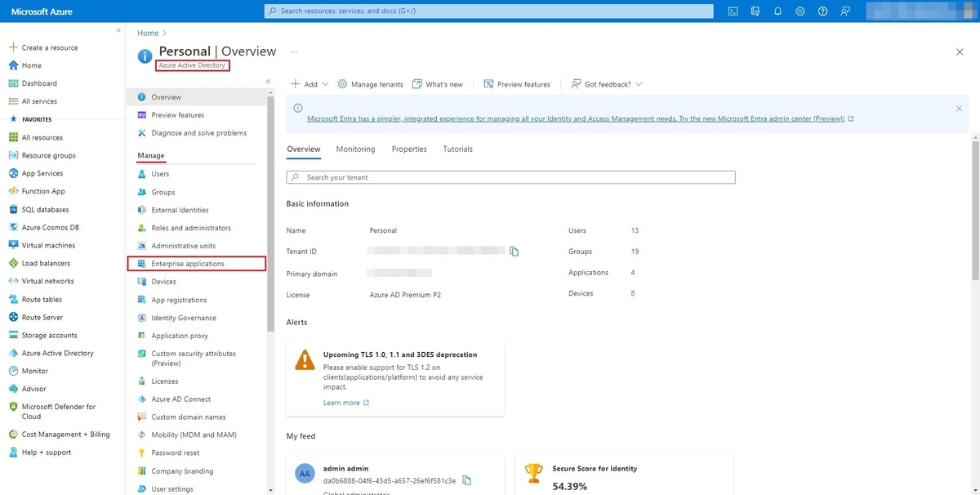Collapse the left portal menu chevrons
Image resolution: width=980 pixels, height=495 pixels.
[118, 30]
